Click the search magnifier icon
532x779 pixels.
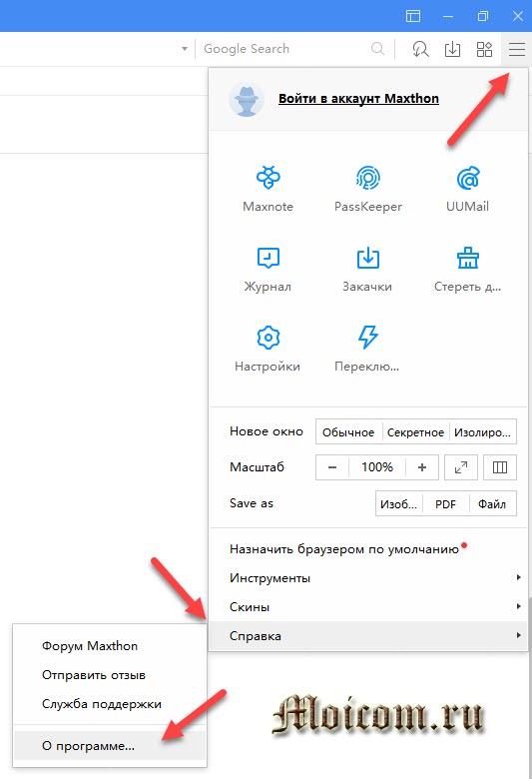point(378,49)
